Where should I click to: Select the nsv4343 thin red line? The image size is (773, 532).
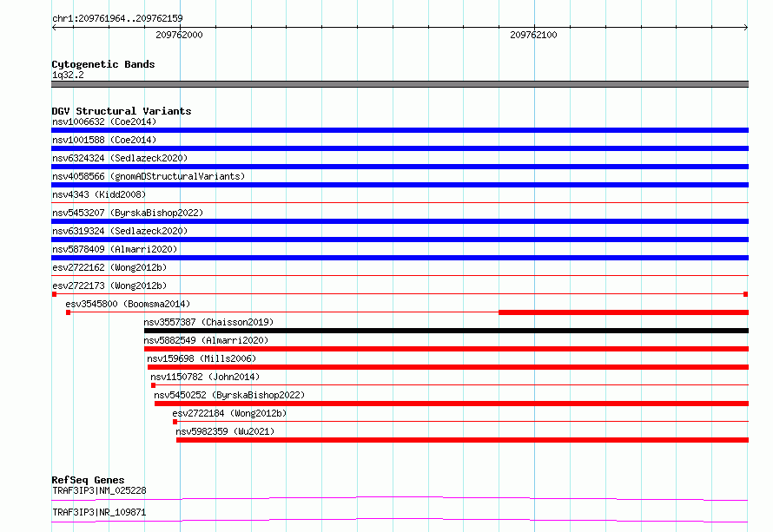[400, 202]
